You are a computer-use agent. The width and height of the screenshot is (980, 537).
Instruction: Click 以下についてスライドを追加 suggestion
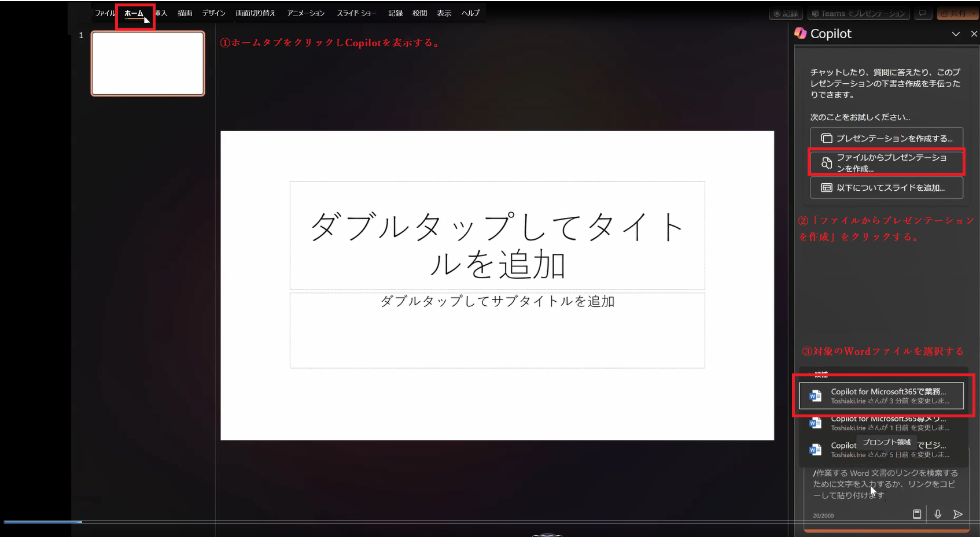886,187
